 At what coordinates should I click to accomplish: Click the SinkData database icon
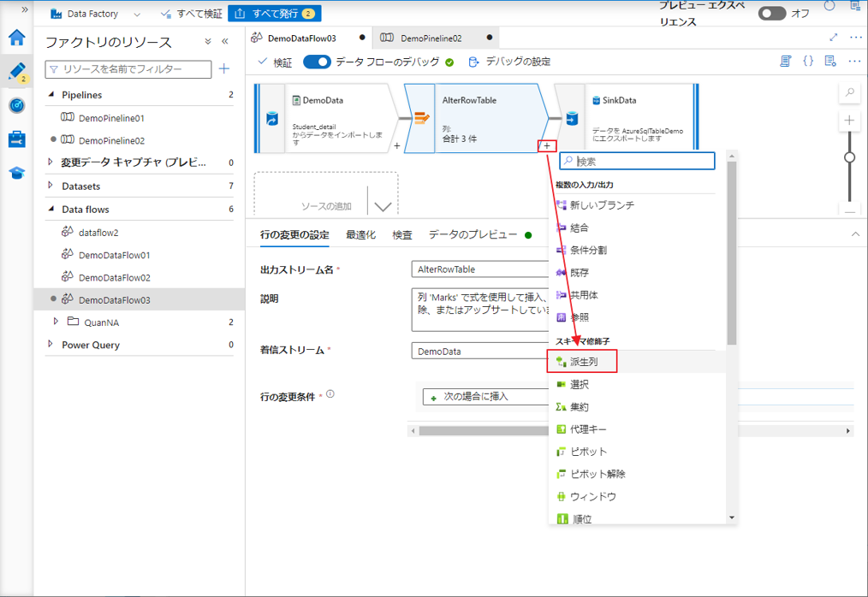572,118
